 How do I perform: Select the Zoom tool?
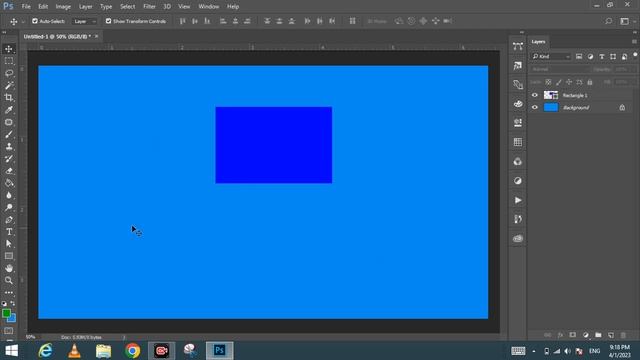click(9, 280)
